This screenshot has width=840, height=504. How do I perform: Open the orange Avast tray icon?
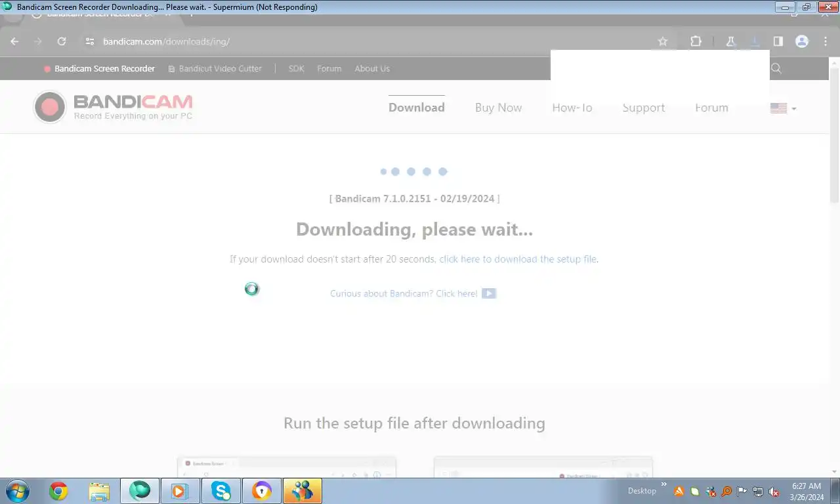679,492
